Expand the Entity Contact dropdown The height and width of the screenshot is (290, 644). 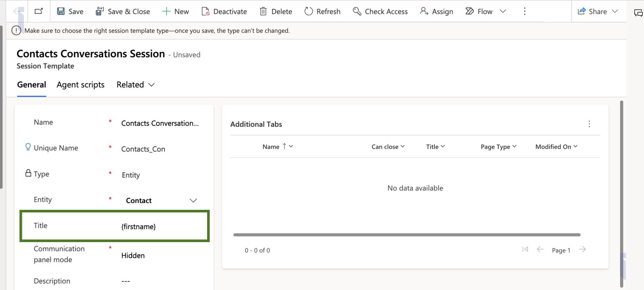[x=193, y=201]
